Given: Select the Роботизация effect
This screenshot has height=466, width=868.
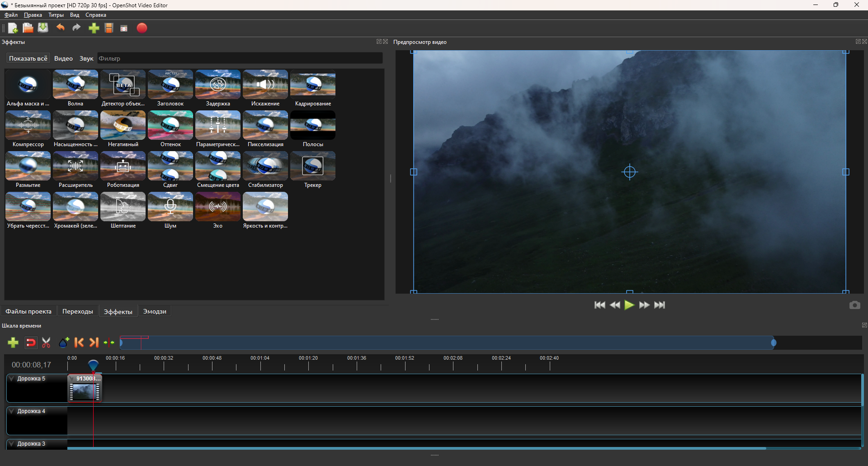Looking at the screenshot, I should coord(123,170).
